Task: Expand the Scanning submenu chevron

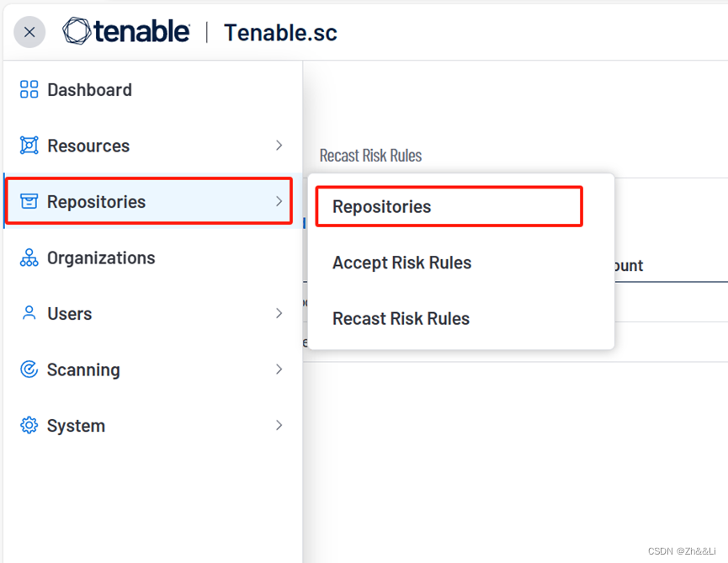Action: (279, 369)
